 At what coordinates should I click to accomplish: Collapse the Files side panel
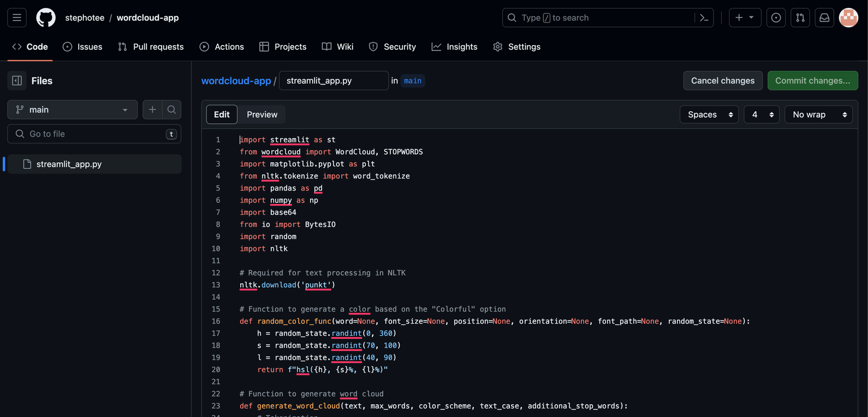point(17,80)
